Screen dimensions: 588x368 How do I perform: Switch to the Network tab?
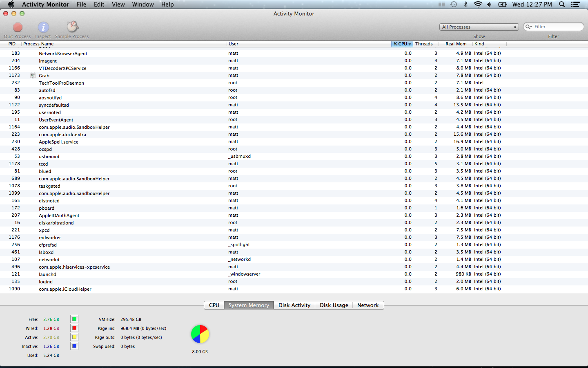click(x=368, y=305)
